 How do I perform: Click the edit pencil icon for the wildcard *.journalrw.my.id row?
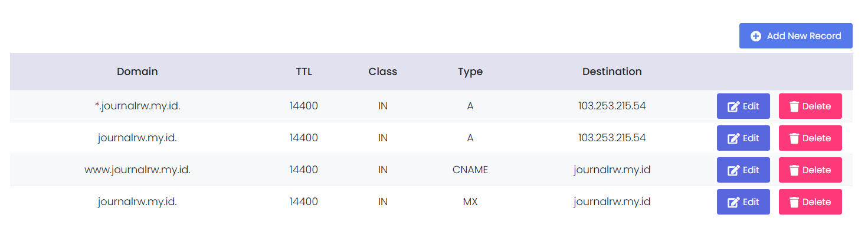(x=733, y=106)
